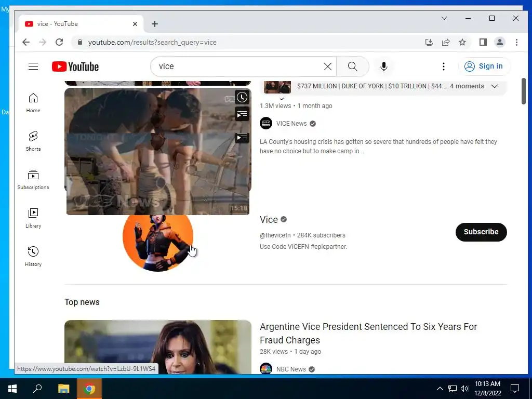Open the YouTube guide hamburger menu
Screen dimensions: 532x399
33,66
